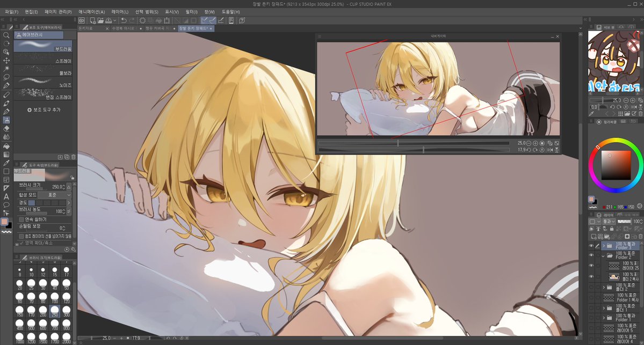Select the Frame border tool
Screen dimensions: 644x345
tap(6, 180)
